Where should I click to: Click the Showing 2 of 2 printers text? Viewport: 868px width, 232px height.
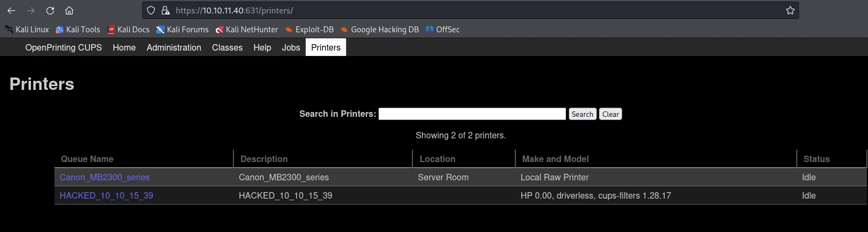[460, 135]
